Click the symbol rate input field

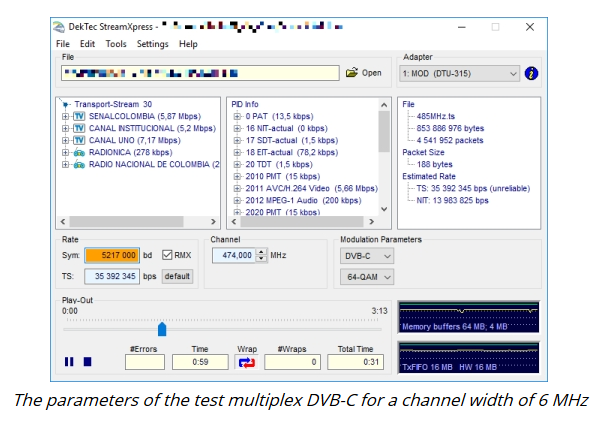click(116, 255)
